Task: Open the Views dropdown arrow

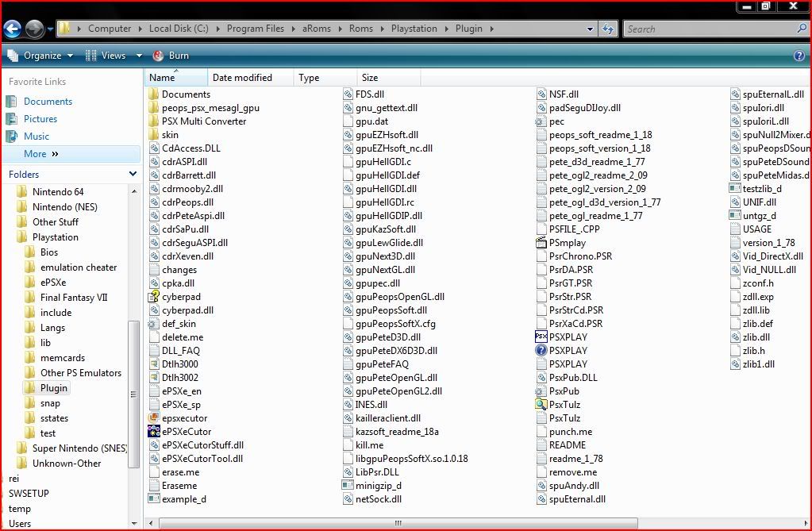Action: click(139, 56)
